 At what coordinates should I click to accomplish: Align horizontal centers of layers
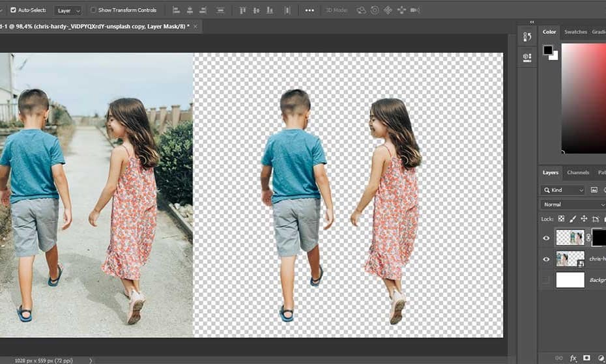point(190,10)
